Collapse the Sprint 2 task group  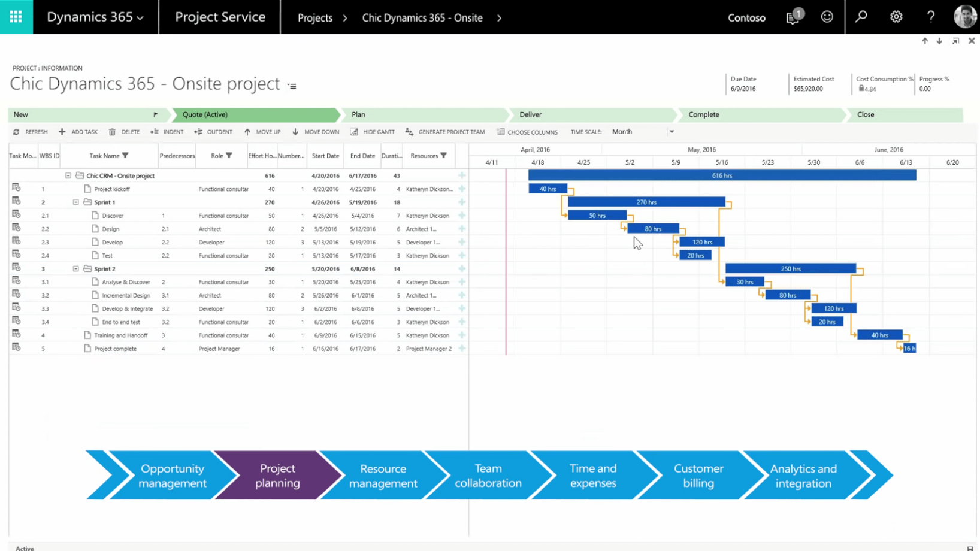(75, 269)
